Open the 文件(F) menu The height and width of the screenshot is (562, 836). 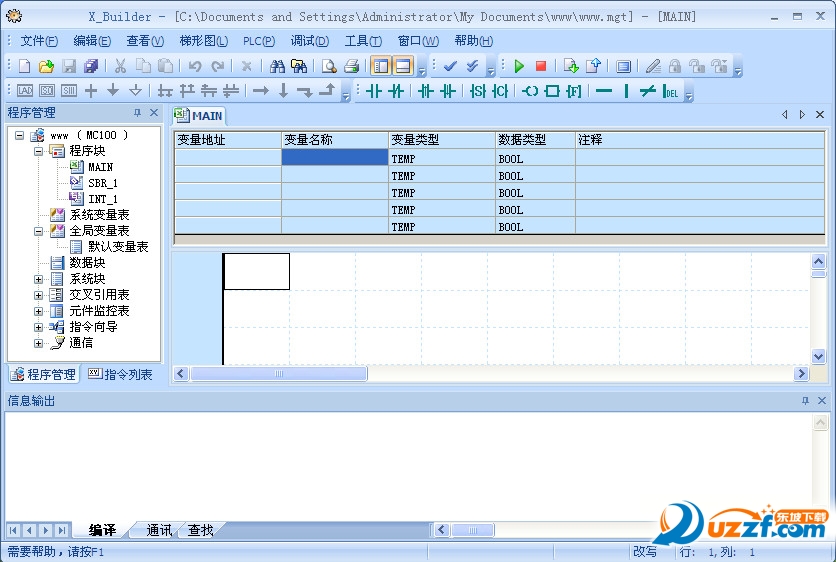click(39, 41)
